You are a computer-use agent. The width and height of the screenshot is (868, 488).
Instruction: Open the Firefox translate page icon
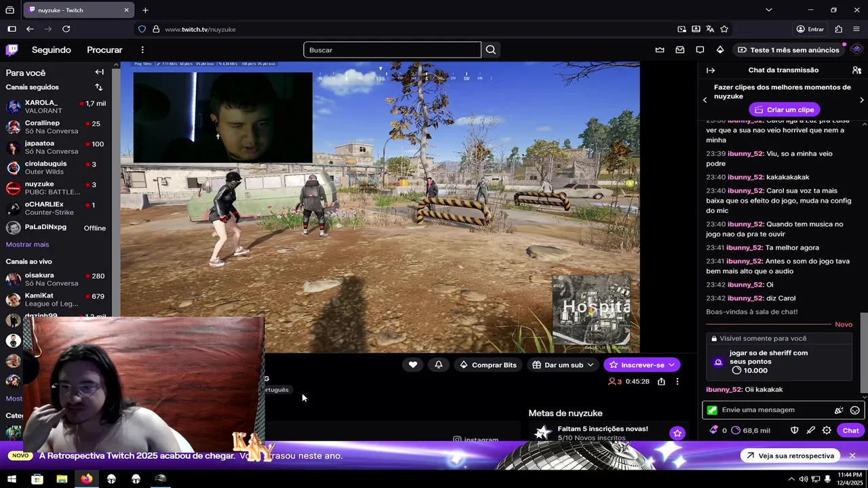click(x=710, y=29)
